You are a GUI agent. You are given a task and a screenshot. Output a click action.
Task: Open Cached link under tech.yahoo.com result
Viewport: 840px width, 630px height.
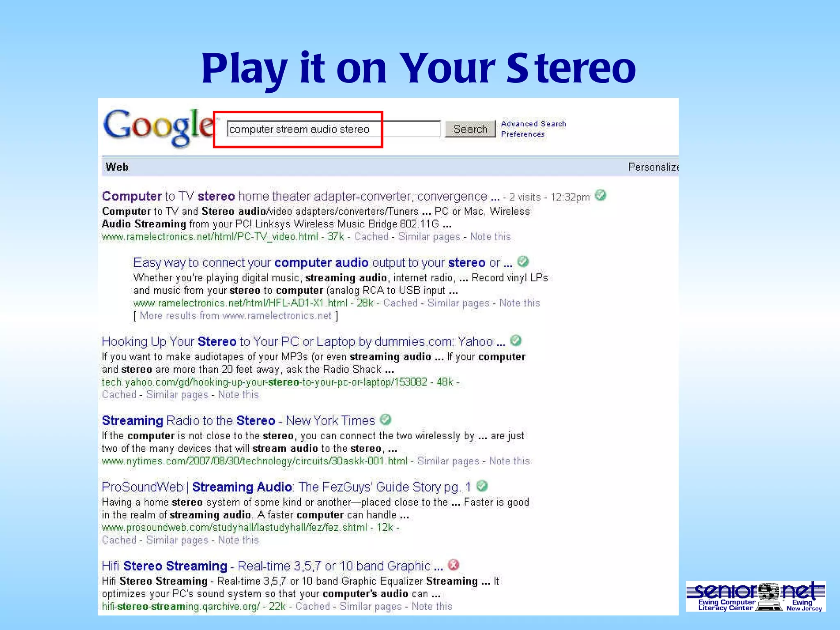click(x=119, y=395)
